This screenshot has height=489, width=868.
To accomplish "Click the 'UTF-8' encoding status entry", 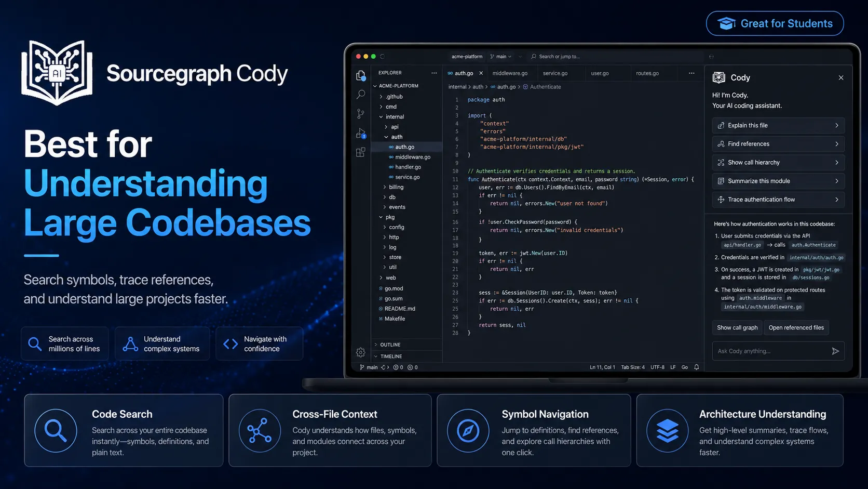I will coord(657,367).
